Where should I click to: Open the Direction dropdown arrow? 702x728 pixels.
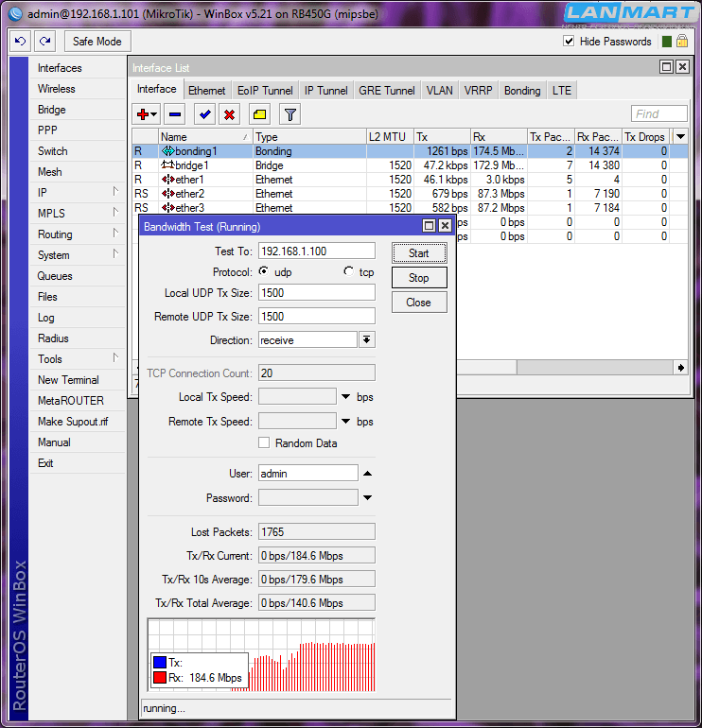[x=366, y=339]
